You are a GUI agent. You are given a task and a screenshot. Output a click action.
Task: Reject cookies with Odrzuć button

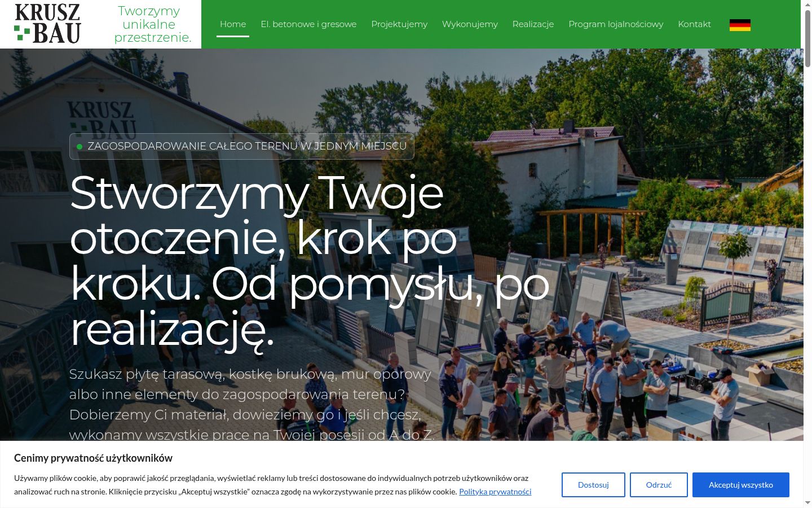click(659, 485)
